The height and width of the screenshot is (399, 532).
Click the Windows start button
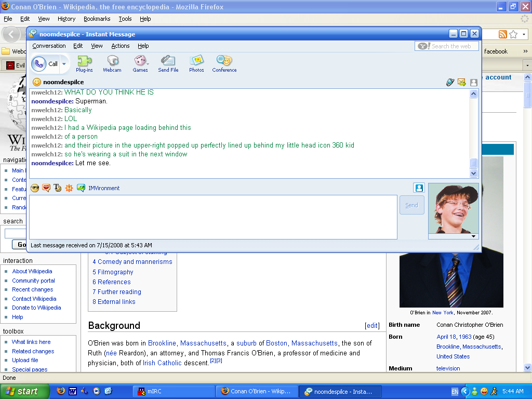(24, 391)
